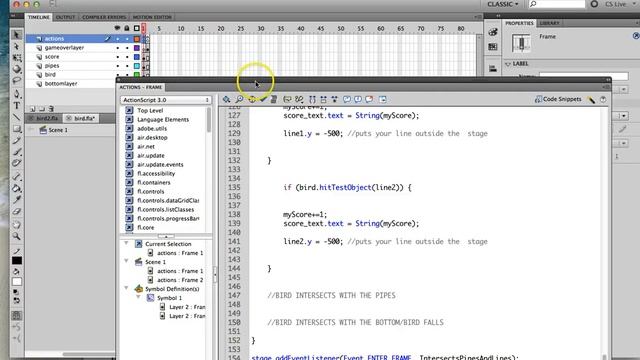Switch to the bird2.fla document tab
The width and height of the screenshot is (640, 360).
[45, 118]
